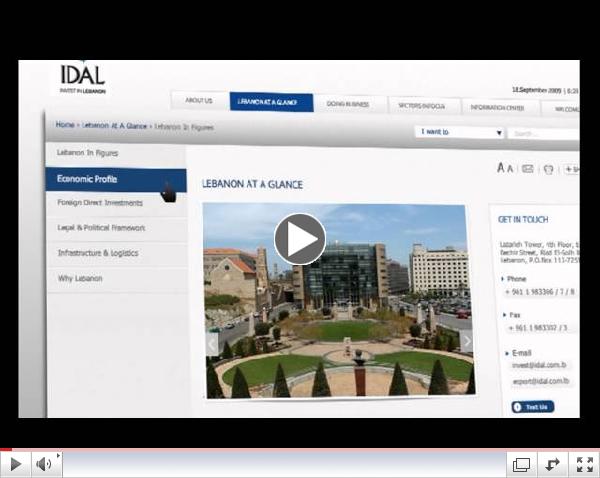Increase font size with large A icon
This screenshot has width=600, height=478.
point(501,167)
